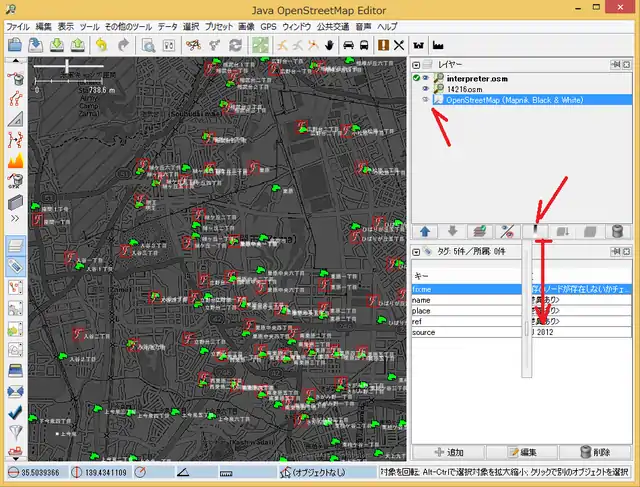Click the car preset icon

[x=348, y=45]
